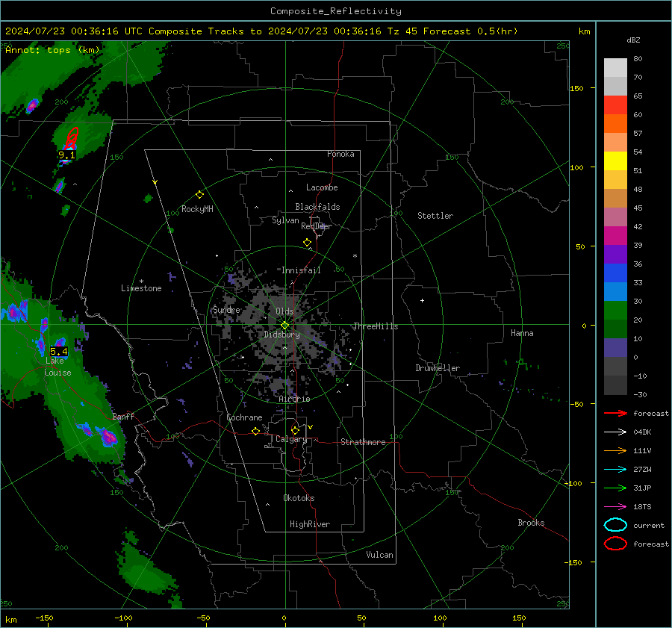
Task: Click the Sundre town label
Action: (x=226, y=310)
